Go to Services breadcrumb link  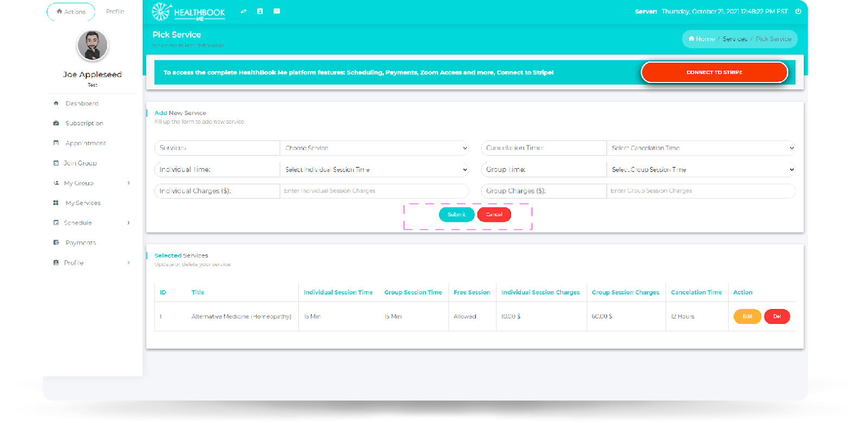(735, 39)
